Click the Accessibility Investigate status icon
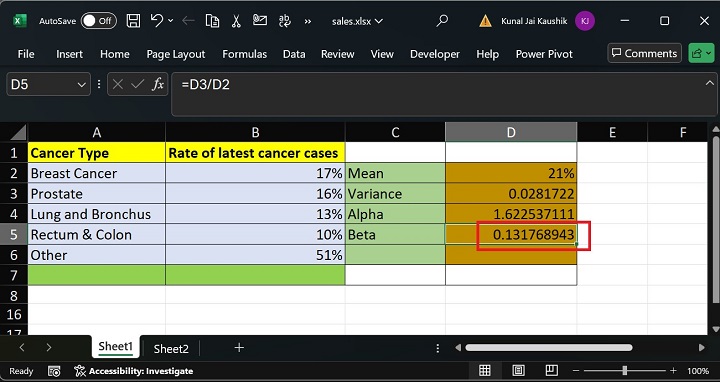Viewport: 720px width, 382px height. [x=80, y=371]
